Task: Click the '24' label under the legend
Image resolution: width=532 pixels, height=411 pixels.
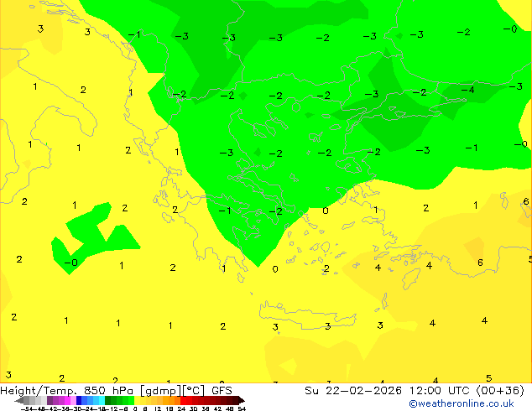Action: (x=181, y=408)
